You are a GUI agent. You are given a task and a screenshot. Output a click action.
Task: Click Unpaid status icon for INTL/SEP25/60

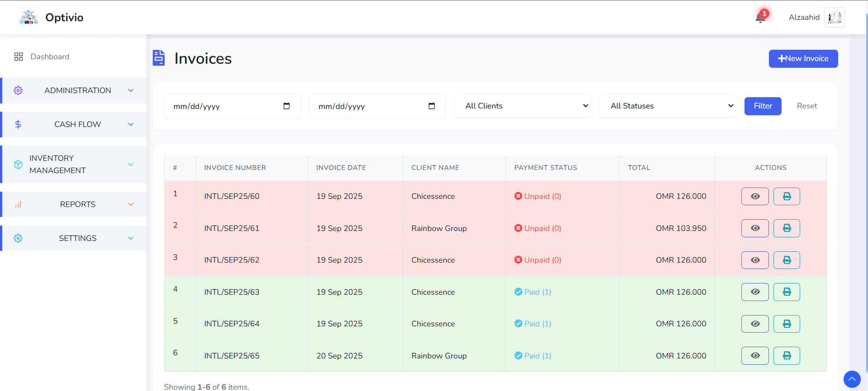point(518,196)
